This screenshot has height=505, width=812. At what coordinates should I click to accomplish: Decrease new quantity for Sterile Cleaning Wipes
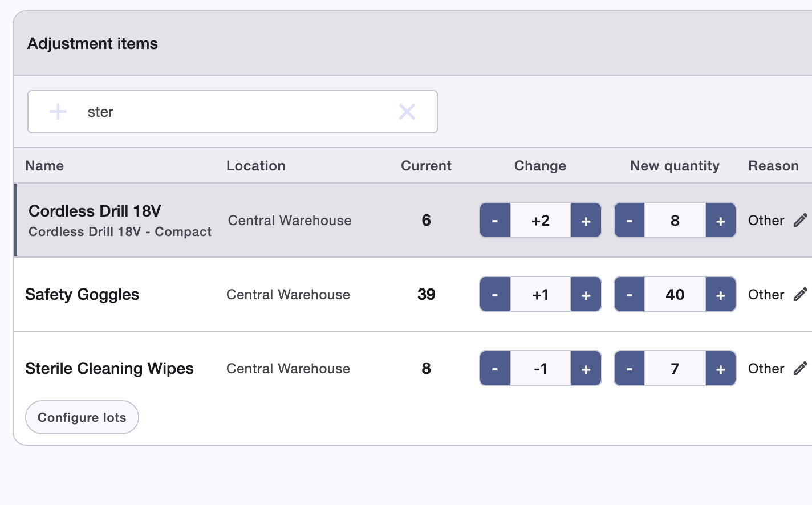pos(630,369)
